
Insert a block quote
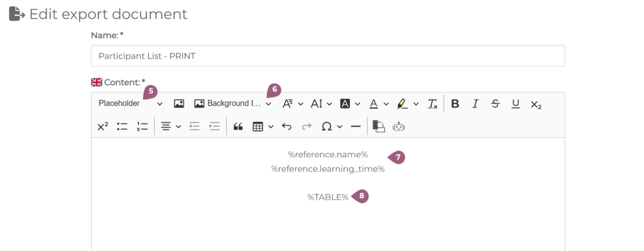pos(238,126)
